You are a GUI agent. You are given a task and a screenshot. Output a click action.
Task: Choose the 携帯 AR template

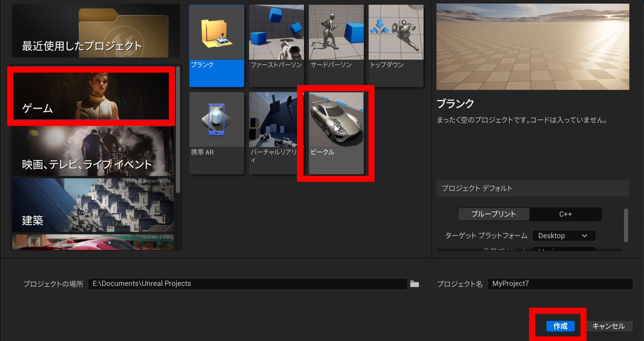point(217,133)
